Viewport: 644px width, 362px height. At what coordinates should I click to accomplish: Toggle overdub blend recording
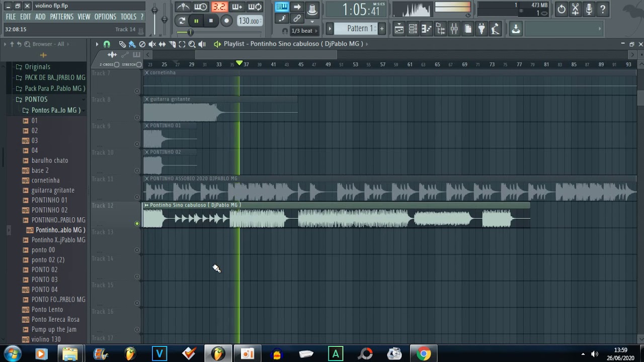237,7
